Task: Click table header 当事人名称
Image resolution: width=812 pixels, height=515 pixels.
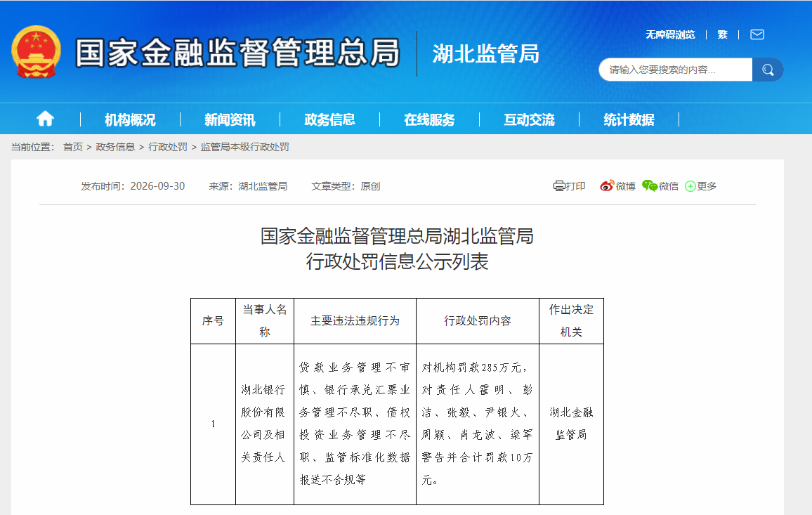Action: (265, 321)
